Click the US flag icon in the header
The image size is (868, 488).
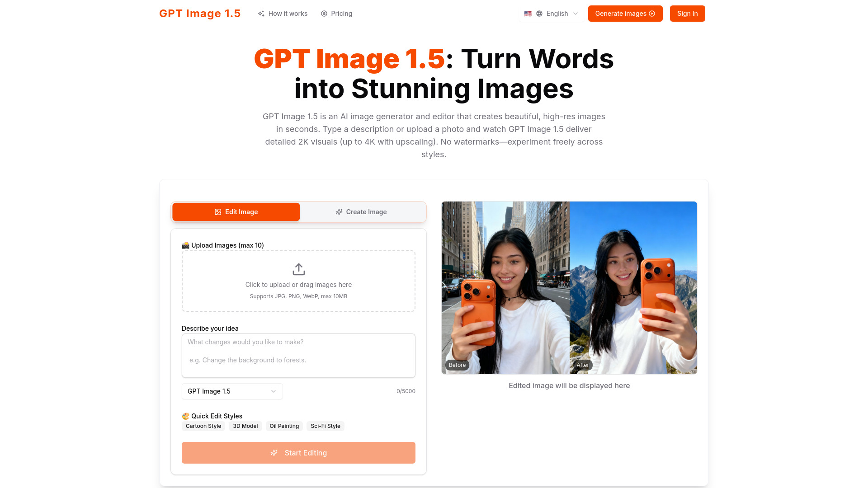point(528,14)
